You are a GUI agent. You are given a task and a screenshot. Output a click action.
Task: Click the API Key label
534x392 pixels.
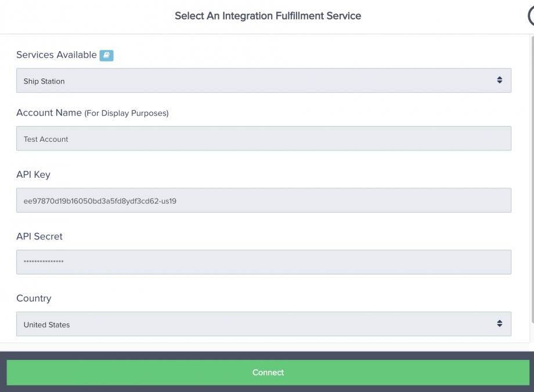point(34,175)
